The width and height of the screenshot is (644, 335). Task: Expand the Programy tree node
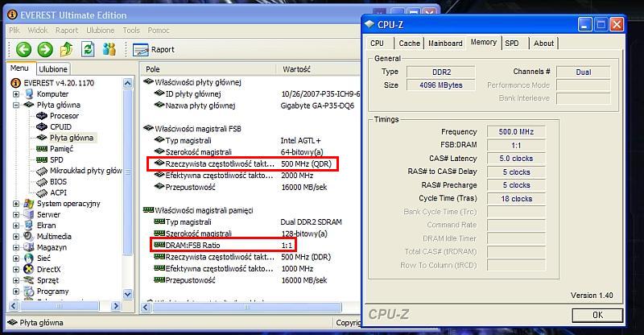15,292
